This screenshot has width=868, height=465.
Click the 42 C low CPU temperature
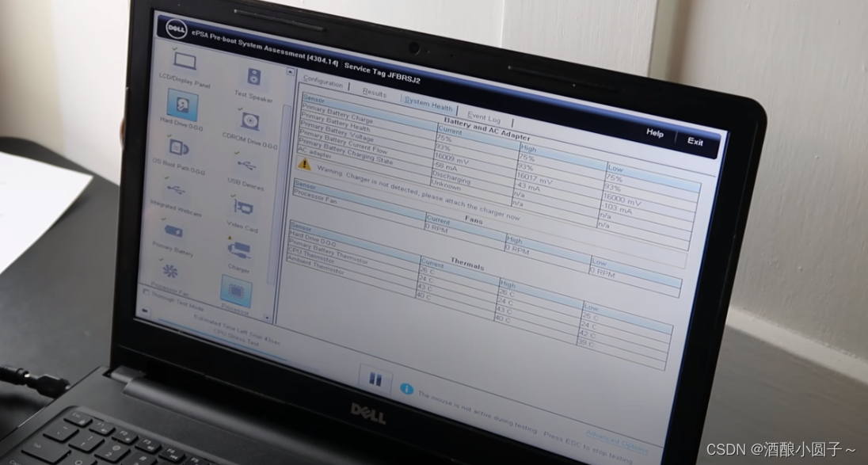click(587, 334)
